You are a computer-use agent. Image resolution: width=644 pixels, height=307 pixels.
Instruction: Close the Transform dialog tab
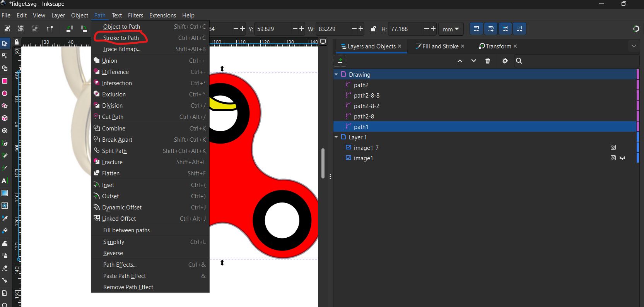click(x=515, y=46)
